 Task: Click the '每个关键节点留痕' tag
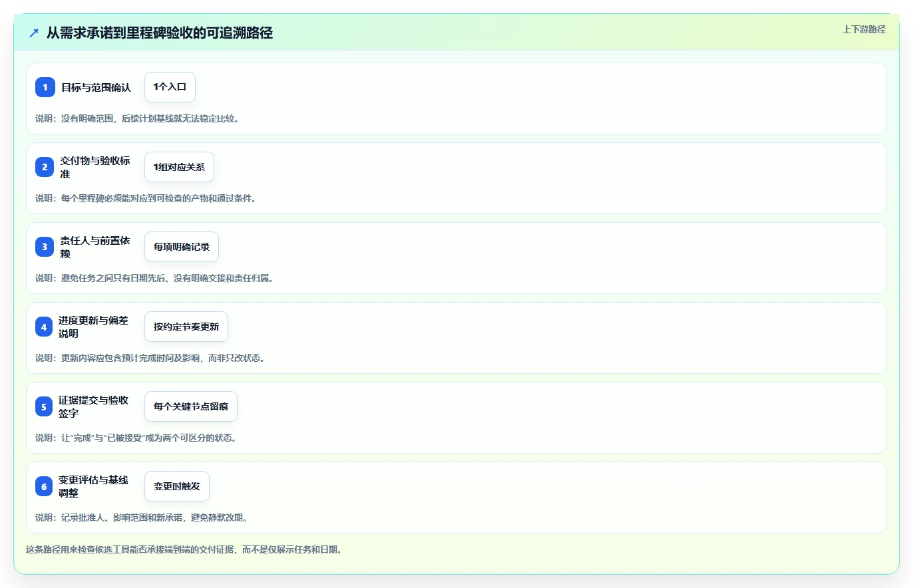pos(191,406)
